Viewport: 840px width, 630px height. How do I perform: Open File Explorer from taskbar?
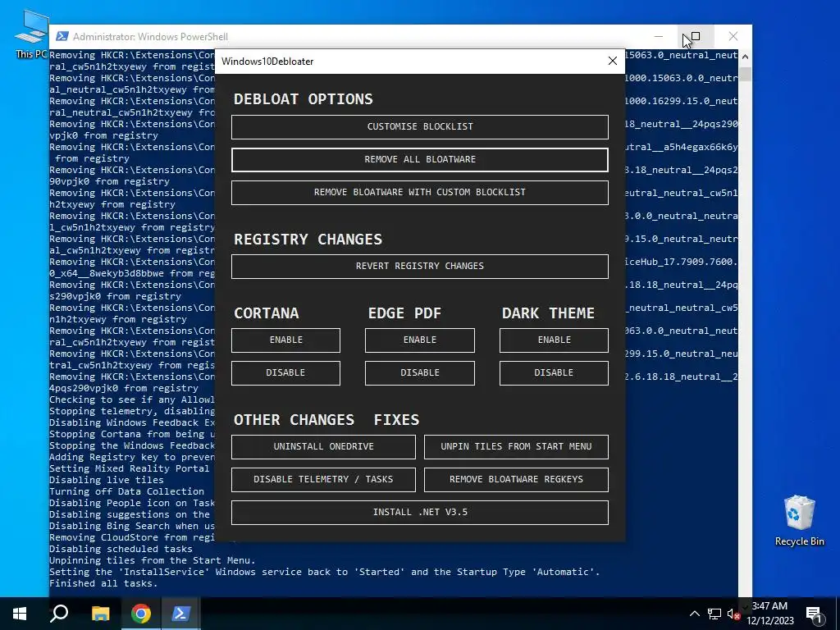click(x=100, y=614)
